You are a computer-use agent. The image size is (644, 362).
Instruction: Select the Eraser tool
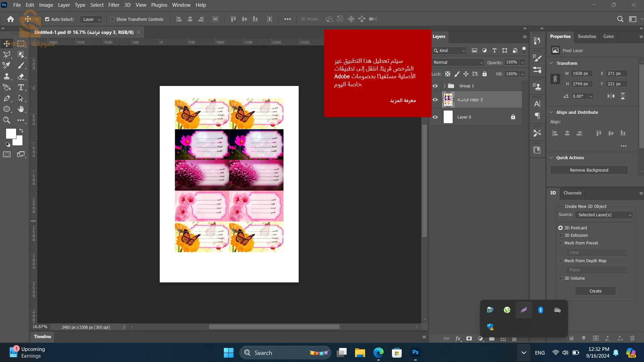tap(21, 77)
